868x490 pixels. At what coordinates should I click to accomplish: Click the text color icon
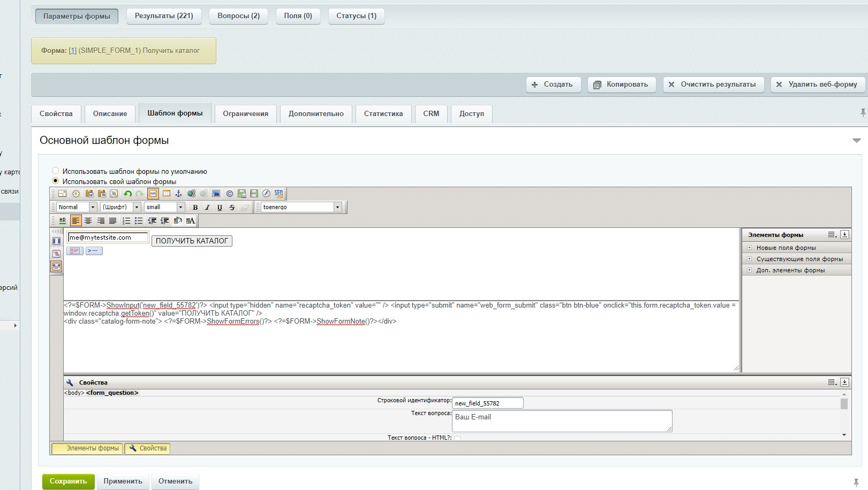coord(191,220)
